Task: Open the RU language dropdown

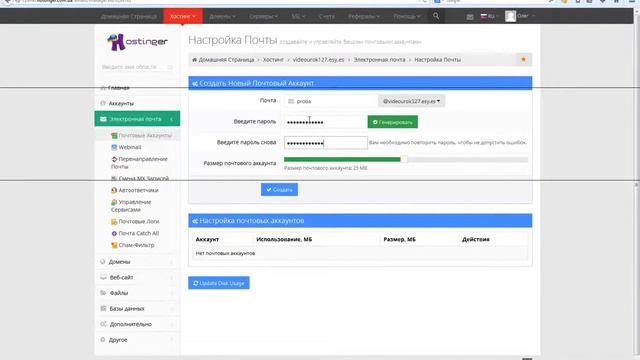Action: [489, 16]
